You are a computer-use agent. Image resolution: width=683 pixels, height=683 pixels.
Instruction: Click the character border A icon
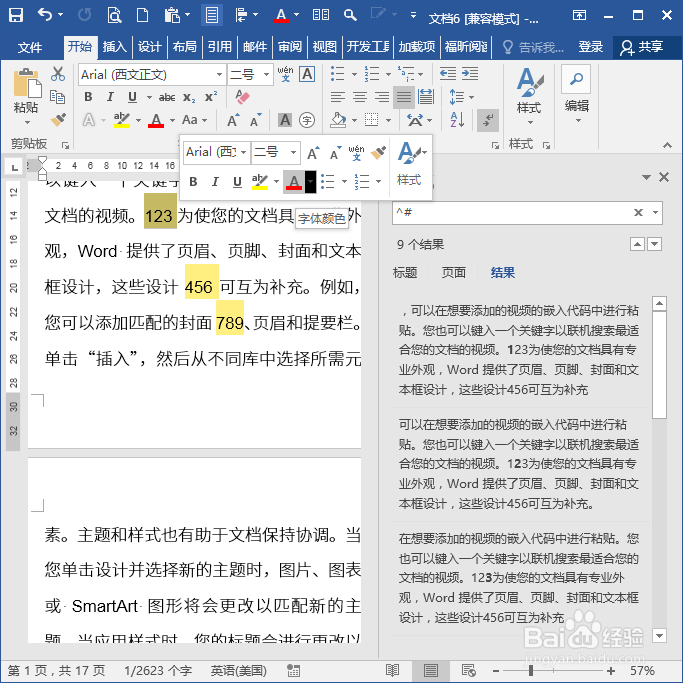pyautogui.click(x=307, y=74)
